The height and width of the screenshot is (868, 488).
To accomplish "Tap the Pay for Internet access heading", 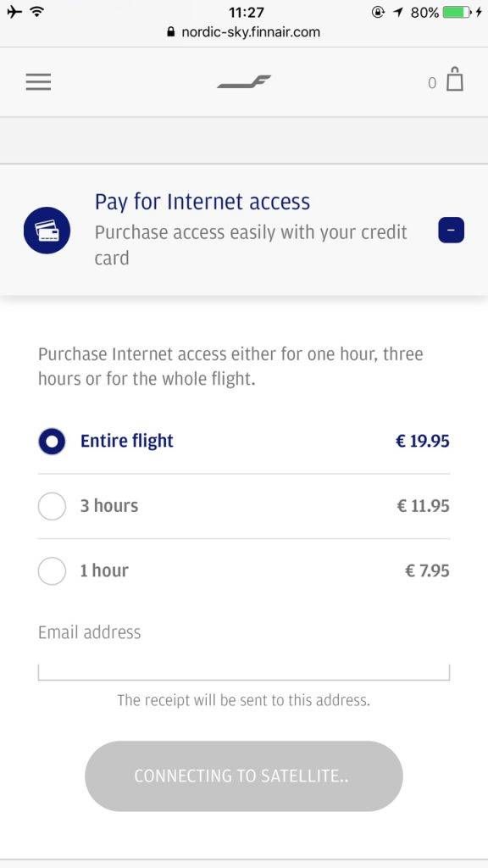I will (202, 202).
